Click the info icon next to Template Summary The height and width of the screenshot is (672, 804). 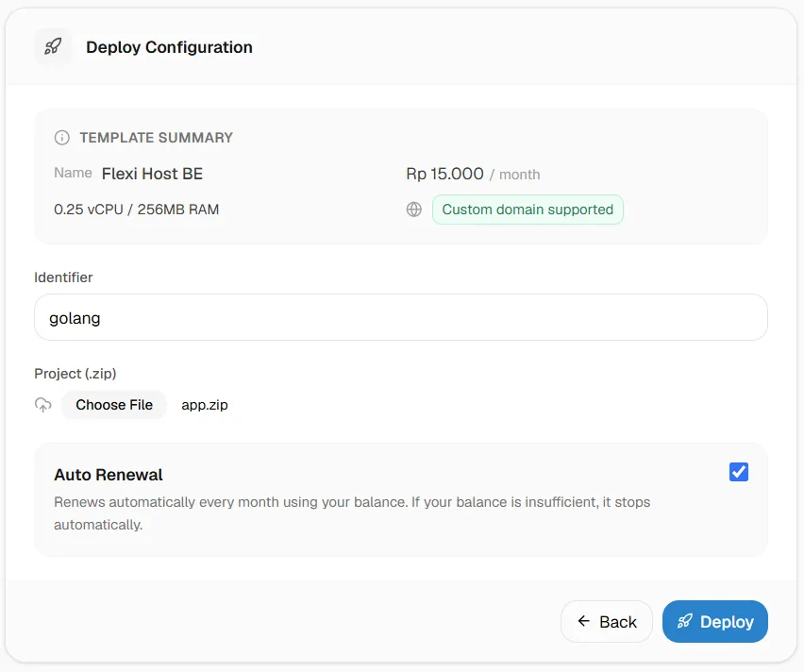pyautogui.click(x=62, y=138)
